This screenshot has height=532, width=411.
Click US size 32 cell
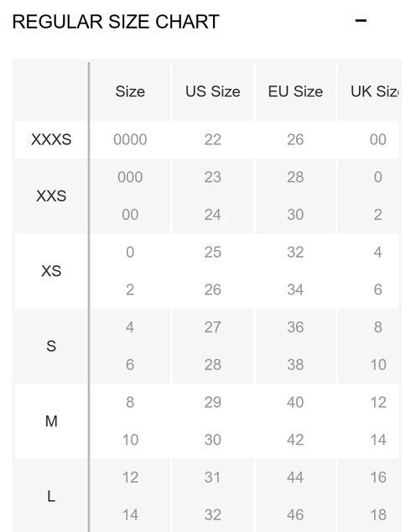(212, 514)
